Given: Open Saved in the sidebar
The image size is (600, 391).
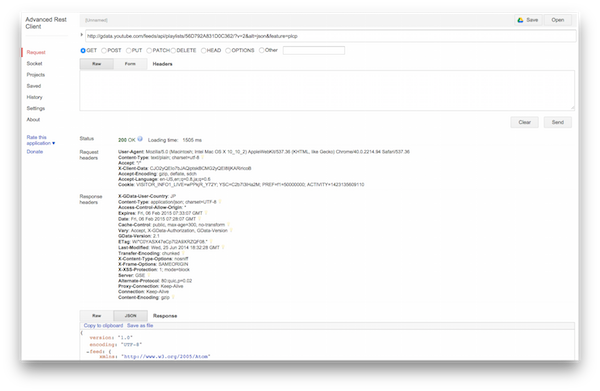Looking at the screenshot, I should 34,86.
